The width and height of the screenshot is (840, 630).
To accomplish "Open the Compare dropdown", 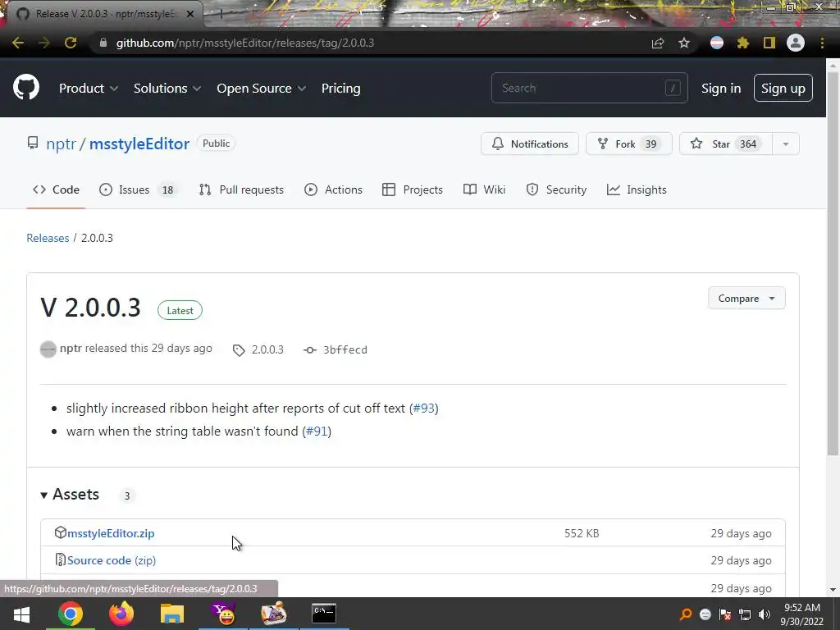I will tap(746, 299).
